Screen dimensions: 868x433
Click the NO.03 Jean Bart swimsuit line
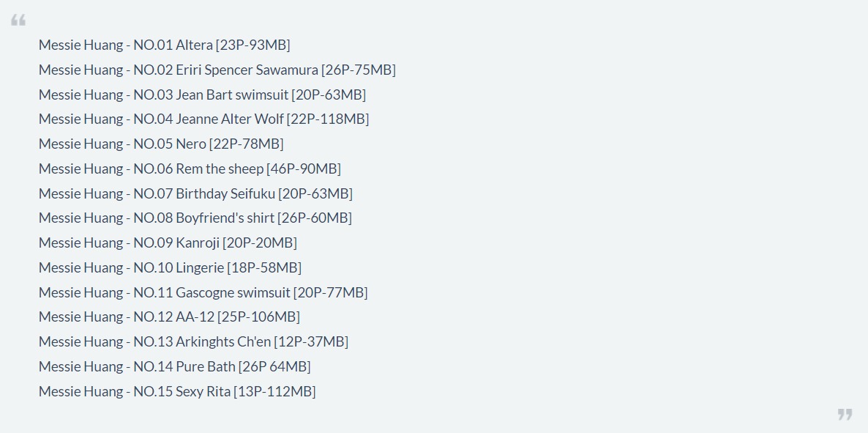[202, 95]
